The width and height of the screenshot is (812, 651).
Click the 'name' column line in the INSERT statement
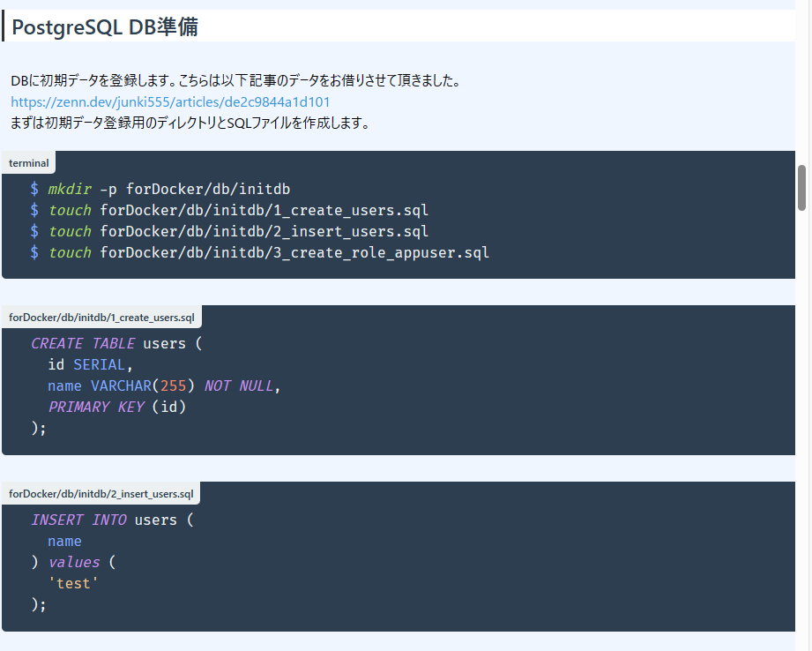(64, 541)
